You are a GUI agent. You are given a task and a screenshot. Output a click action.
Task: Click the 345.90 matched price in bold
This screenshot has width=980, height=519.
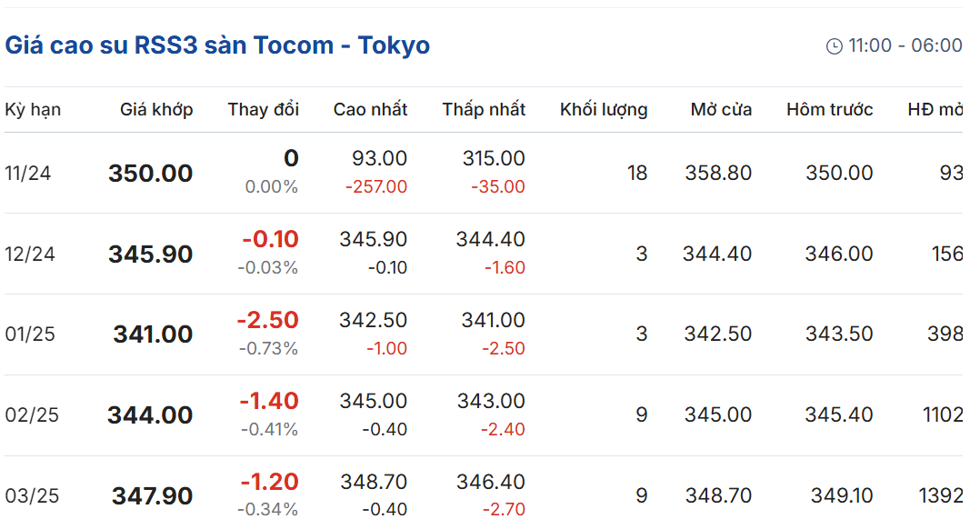151,255
